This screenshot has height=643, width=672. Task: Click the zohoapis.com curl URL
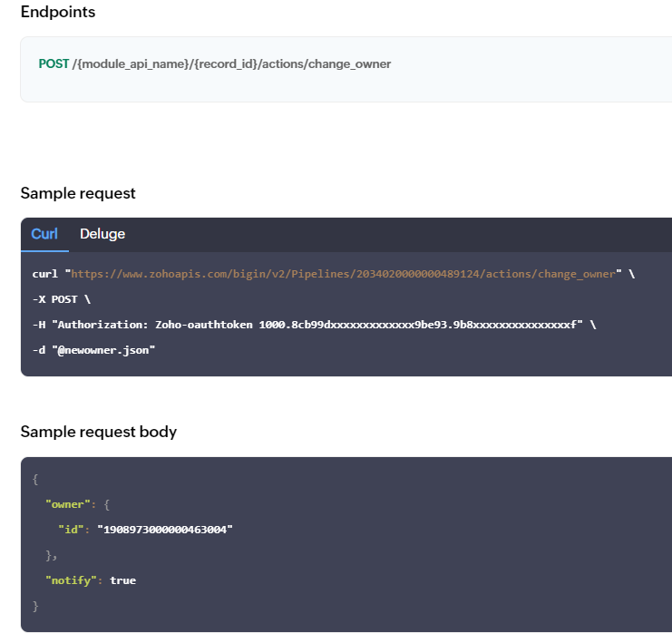pyautogui.click(x=343, y=274)
